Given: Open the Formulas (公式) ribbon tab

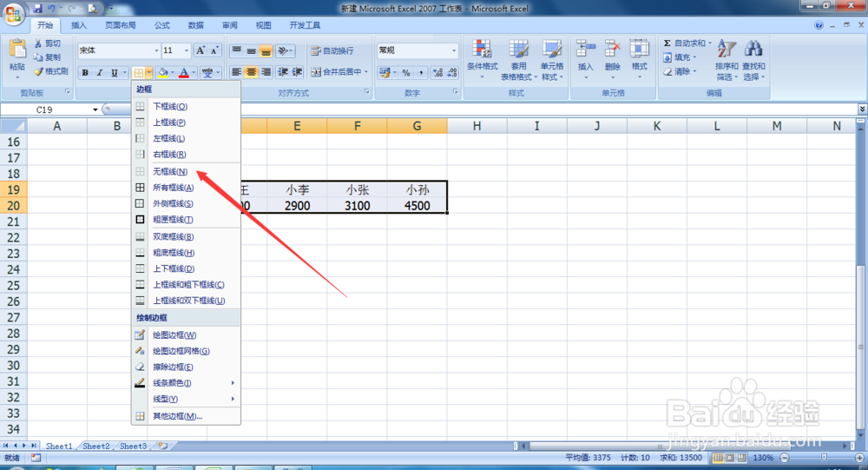Looking at the screenshot, I should tap(161, 25).
